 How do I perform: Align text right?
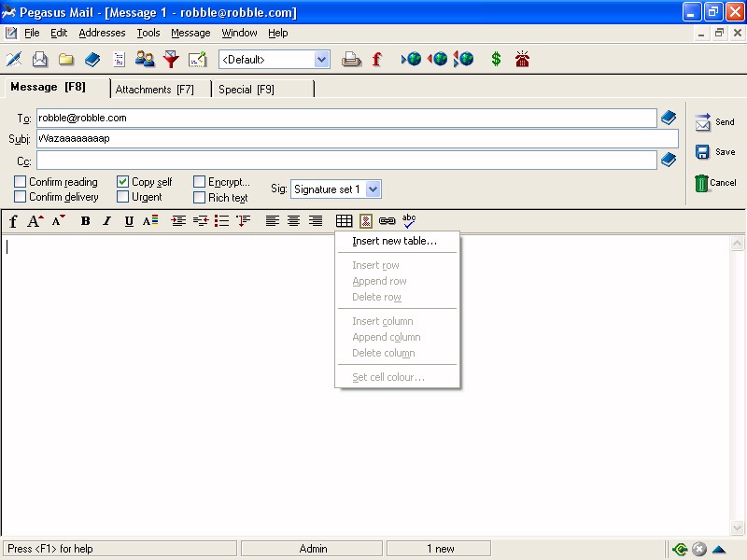(x=316, y=221)
